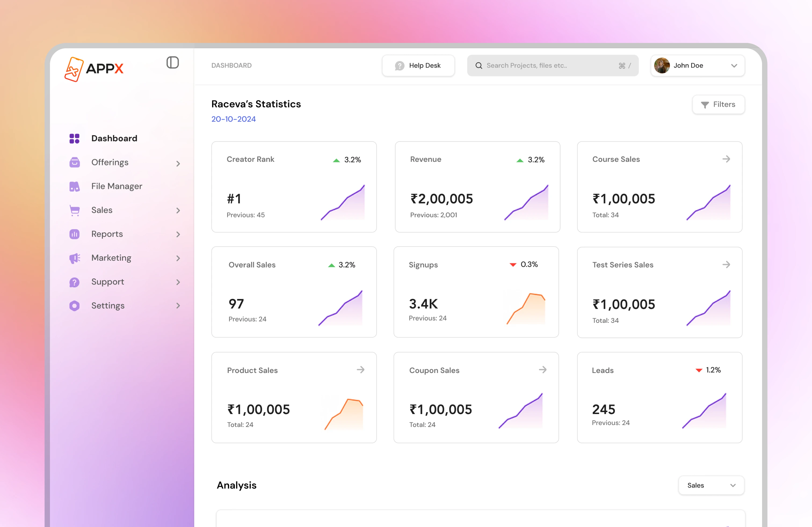Open the Test Series Sales arrow
812x527 pixels.
(726, 265)
